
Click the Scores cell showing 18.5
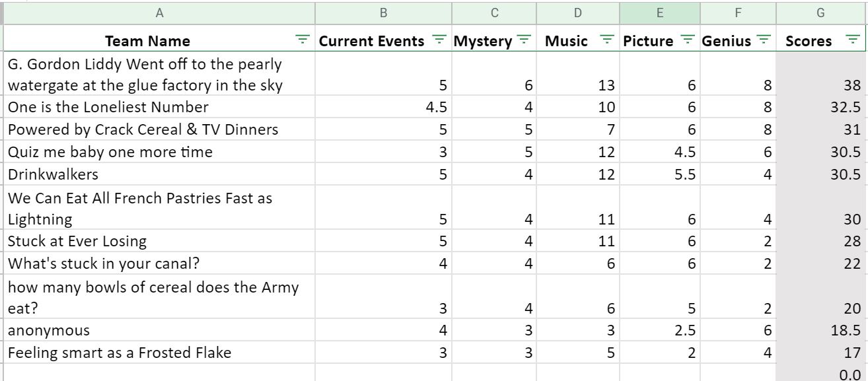tap(822, 330)
